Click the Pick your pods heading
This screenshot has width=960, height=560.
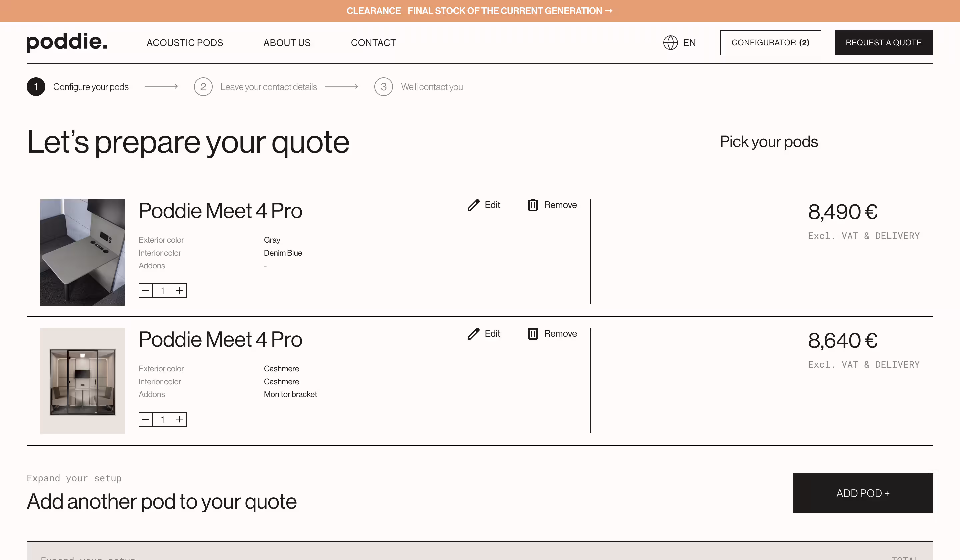[769, 142]
